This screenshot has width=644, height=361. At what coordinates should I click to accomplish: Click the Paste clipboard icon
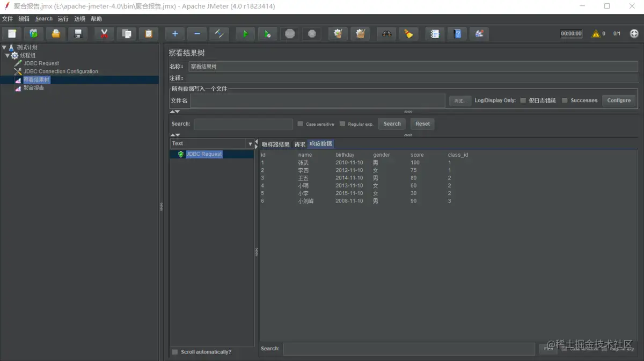pyautogui.click(x=149, y=34)
